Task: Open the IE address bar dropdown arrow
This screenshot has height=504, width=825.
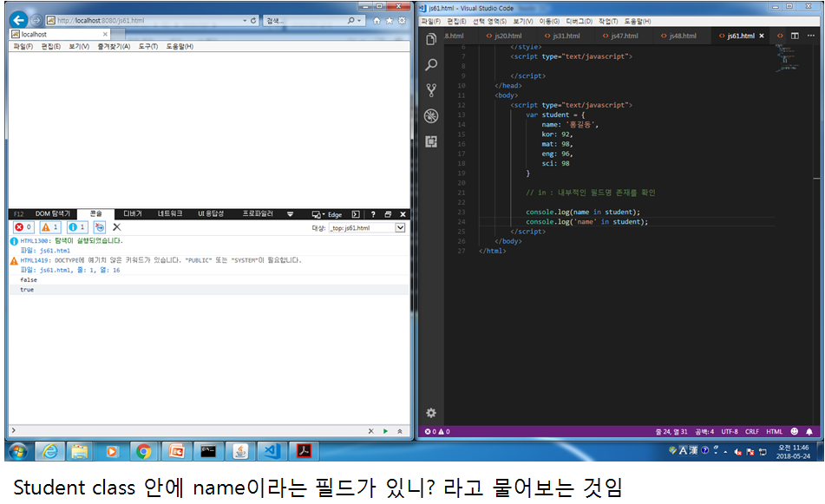Action: click(245, 20)
